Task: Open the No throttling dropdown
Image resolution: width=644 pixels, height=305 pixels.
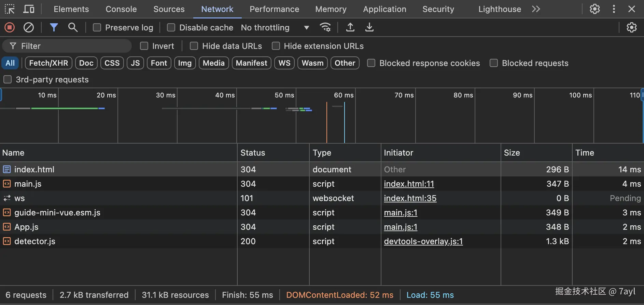Action: point(275,27)
